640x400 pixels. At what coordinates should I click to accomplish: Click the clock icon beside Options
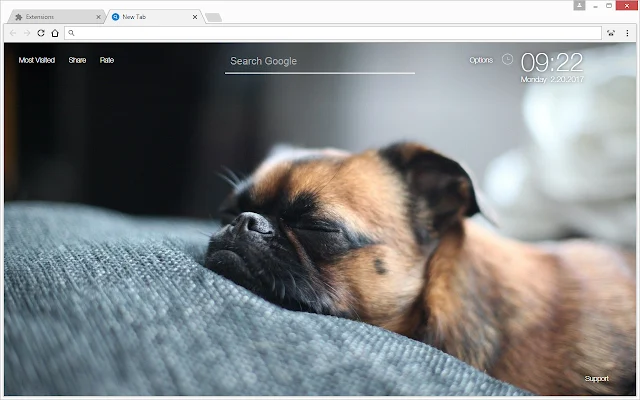(507, 60)
